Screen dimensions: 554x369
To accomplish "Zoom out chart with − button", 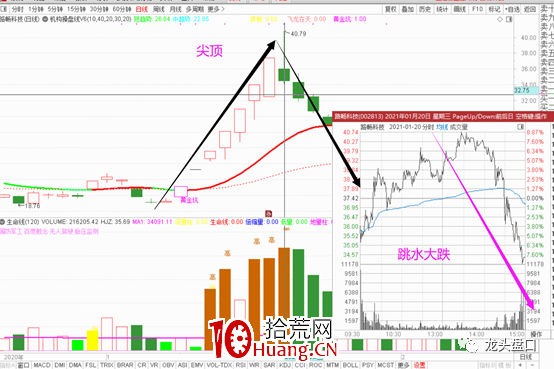I will pos(532,365).
